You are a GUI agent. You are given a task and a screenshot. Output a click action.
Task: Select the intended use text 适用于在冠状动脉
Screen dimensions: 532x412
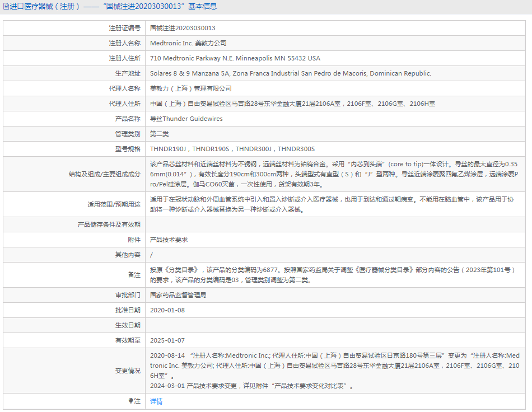(332, 204)
